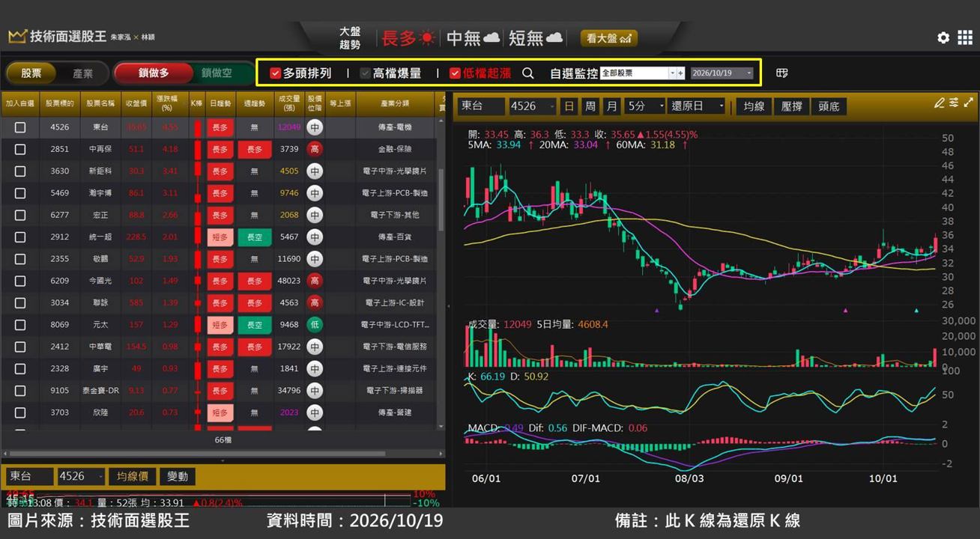
Task: Switch to the 股票 tab
Action: [x=31, y=73]
